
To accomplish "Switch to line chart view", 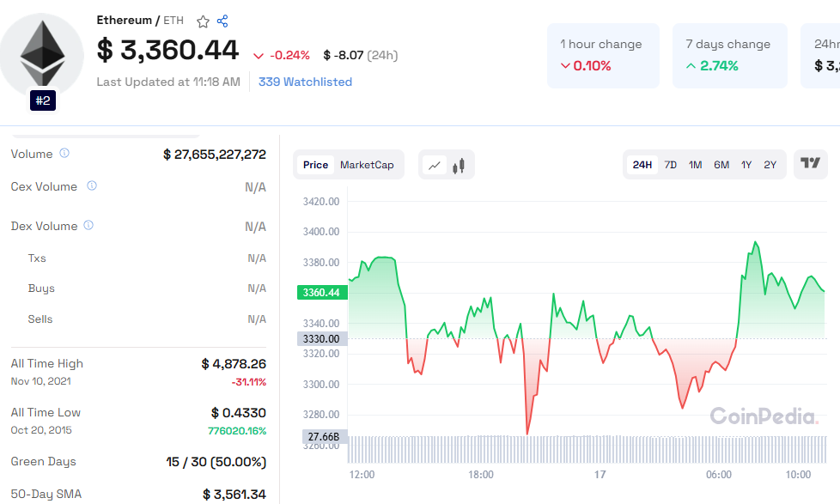I will point(435,166).
